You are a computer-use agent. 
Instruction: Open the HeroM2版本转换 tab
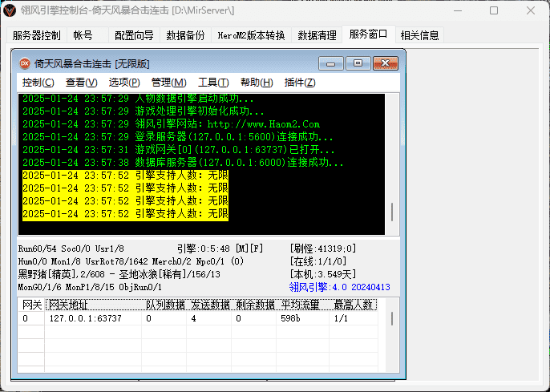click(x=251, y=35)
